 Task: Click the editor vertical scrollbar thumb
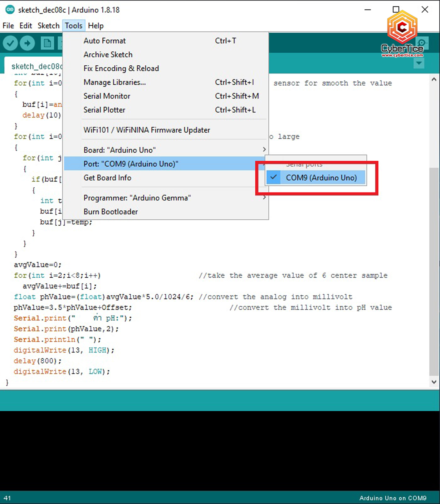coord(434,270)
